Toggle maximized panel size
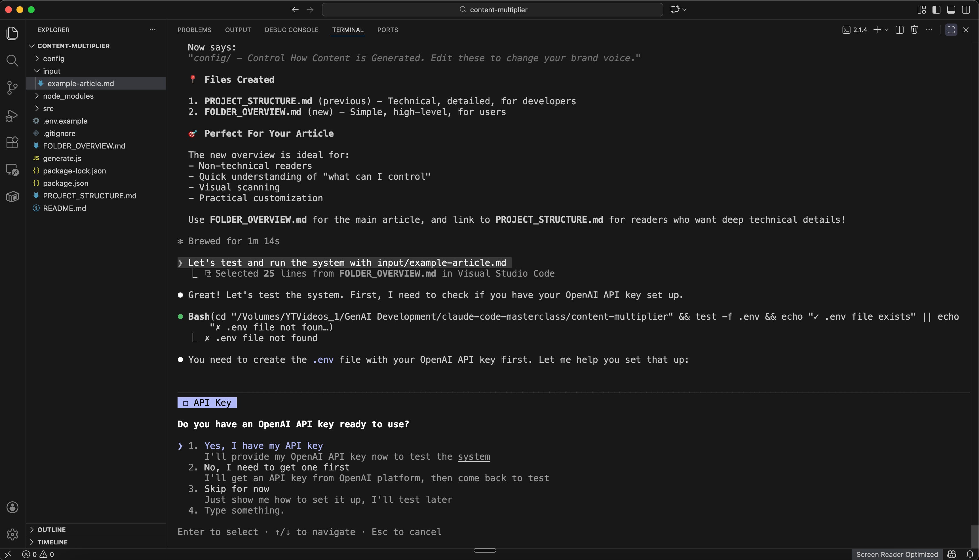The height and width of the screenshot is (560, 979). click(951, 29)
